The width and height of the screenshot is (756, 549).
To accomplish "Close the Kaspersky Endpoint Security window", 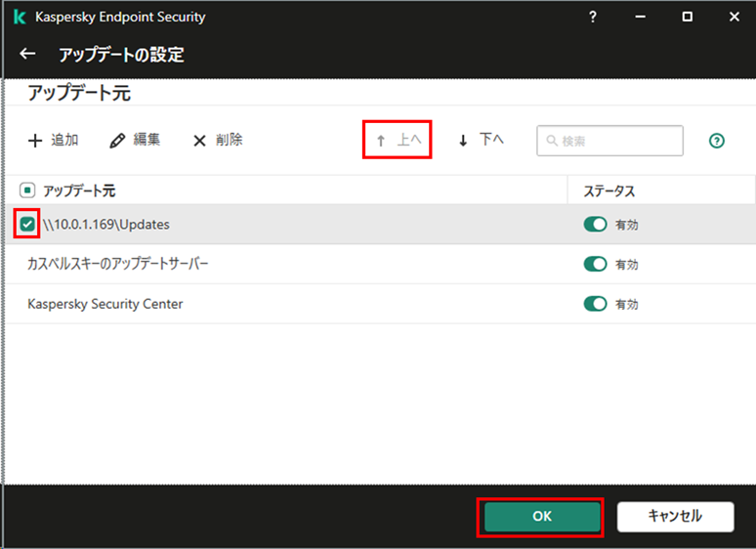I will tap(734, 17).
